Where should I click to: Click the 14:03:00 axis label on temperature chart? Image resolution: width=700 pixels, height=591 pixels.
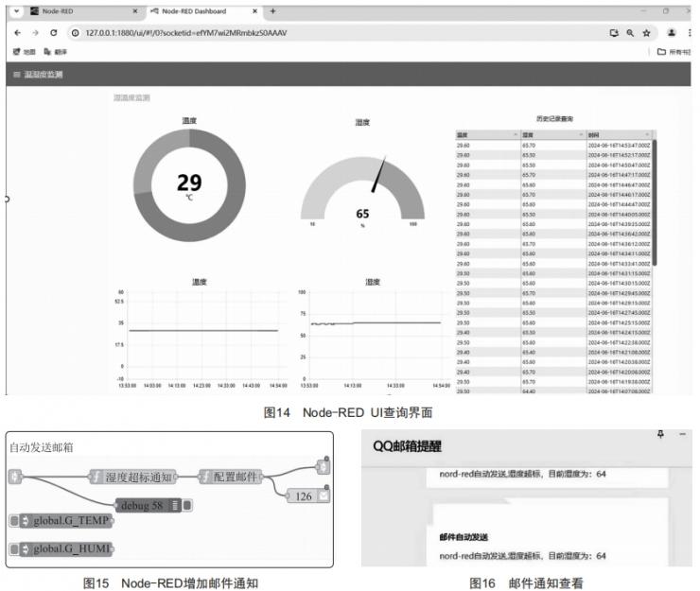[x=152, y=386]
